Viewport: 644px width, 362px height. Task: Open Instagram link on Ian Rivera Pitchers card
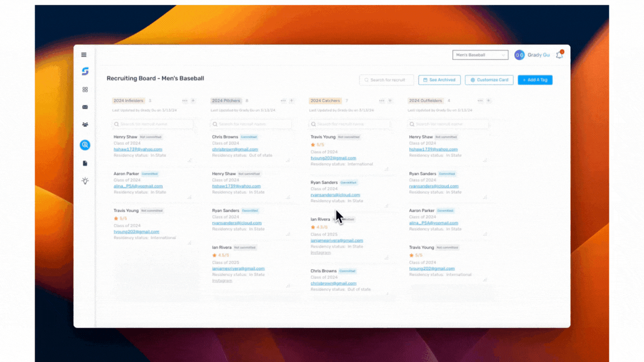click(222, 281)
